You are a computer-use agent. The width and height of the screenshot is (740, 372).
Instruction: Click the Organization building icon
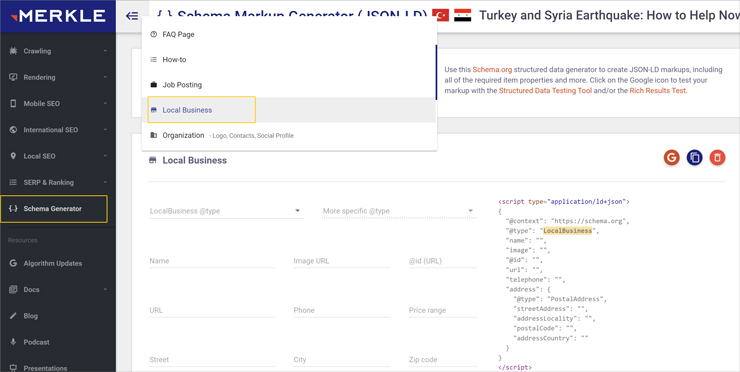point(153,135)
